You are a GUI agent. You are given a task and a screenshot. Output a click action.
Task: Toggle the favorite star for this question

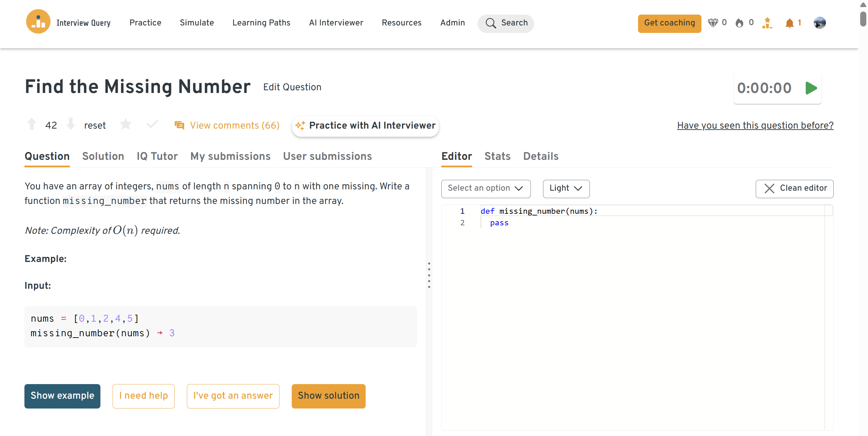[x=126, y=124]
